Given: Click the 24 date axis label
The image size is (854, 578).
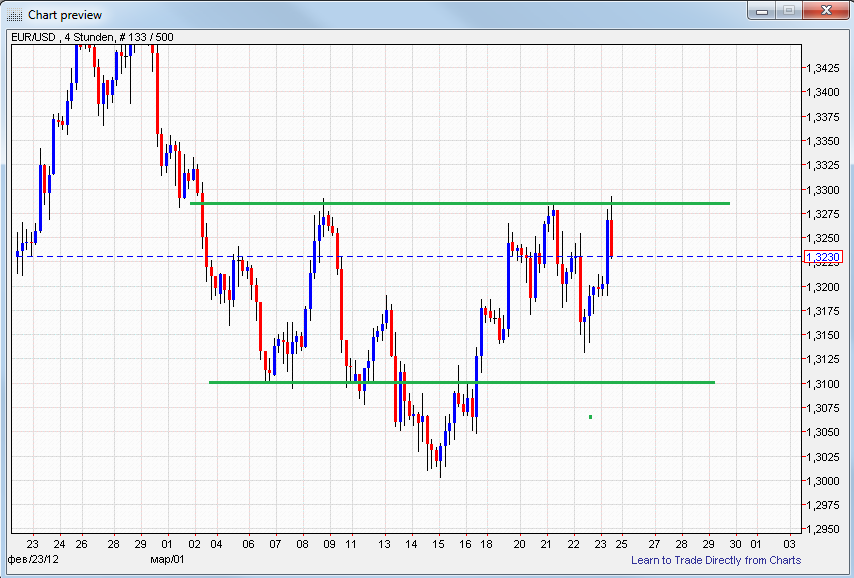Looking at the screenshot, I should (60, 544).
